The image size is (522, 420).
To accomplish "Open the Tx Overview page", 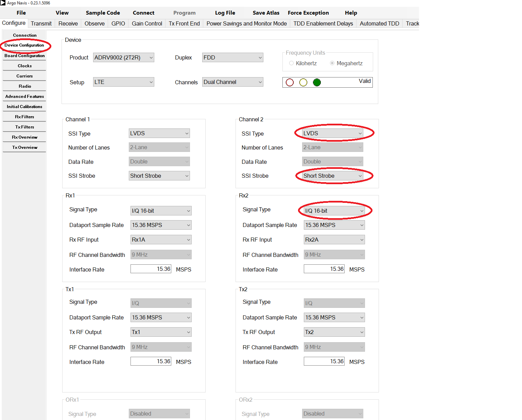I will (24, 147).
